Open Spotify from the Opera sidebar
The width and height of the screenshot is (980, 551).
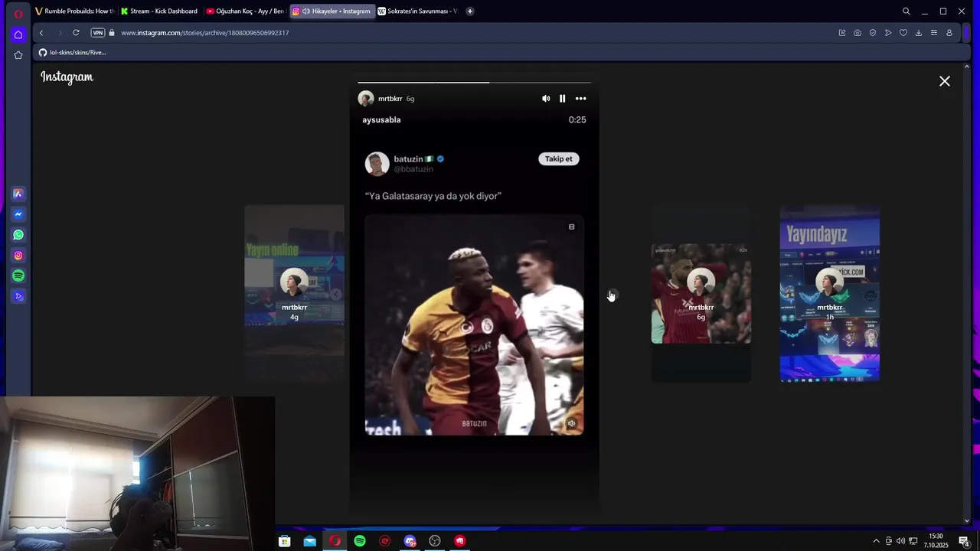(18, 275)
